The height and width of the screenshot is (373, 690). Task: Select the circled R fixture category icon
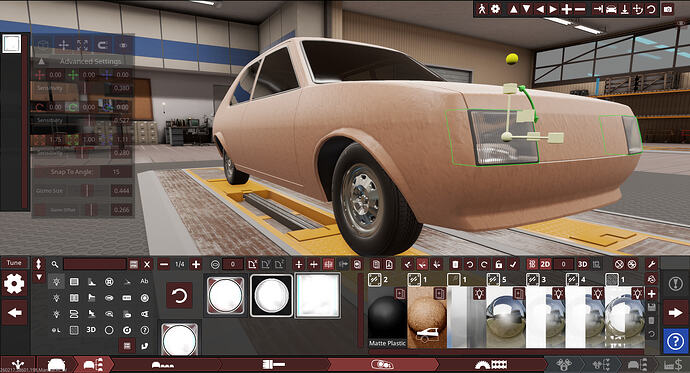pos(109,282)
